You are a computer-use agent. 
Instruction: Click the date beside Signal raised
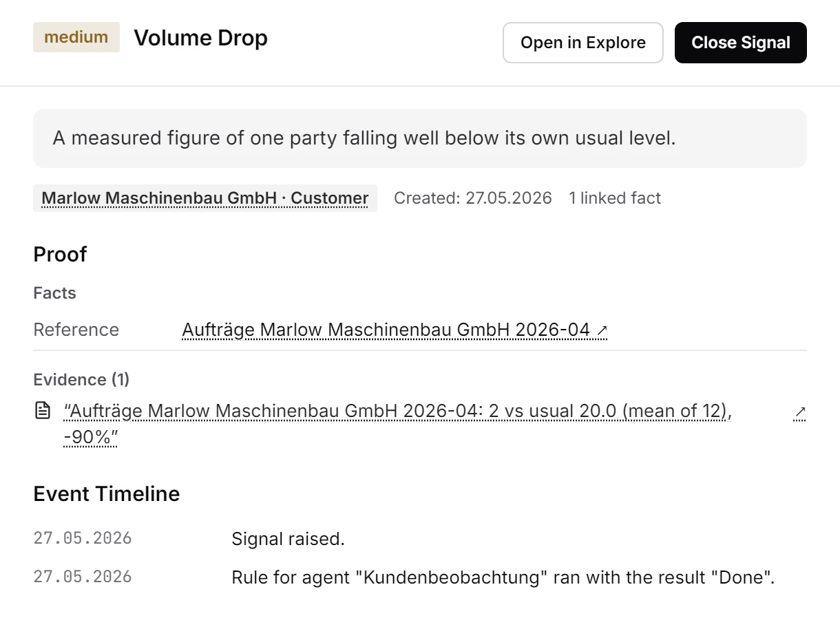tap(83, 538)
